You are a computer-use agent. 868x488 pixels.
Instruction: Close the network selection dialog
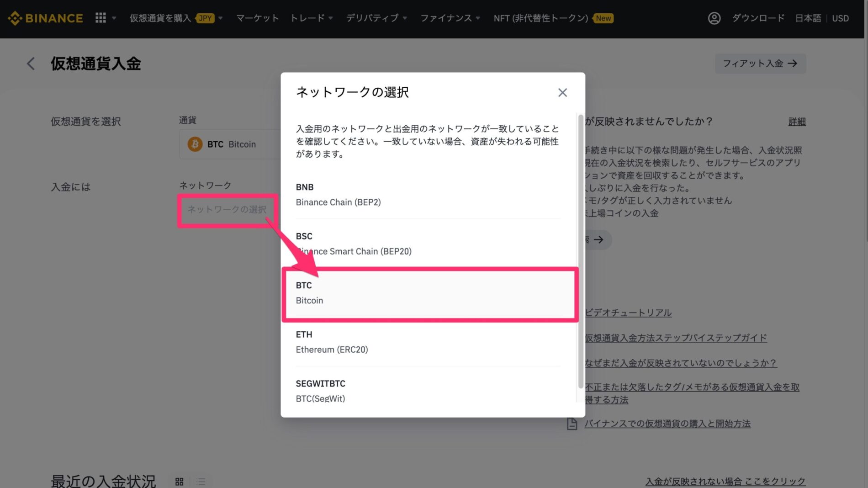(x=562, y=93)
